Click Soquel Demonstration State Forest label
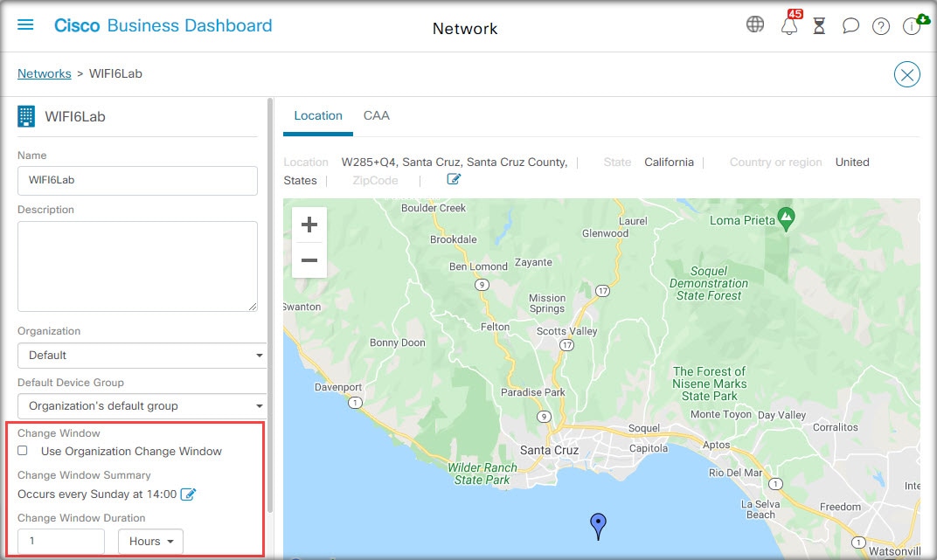The height and width of the screenshot is (560, 937). coord(709,284)
